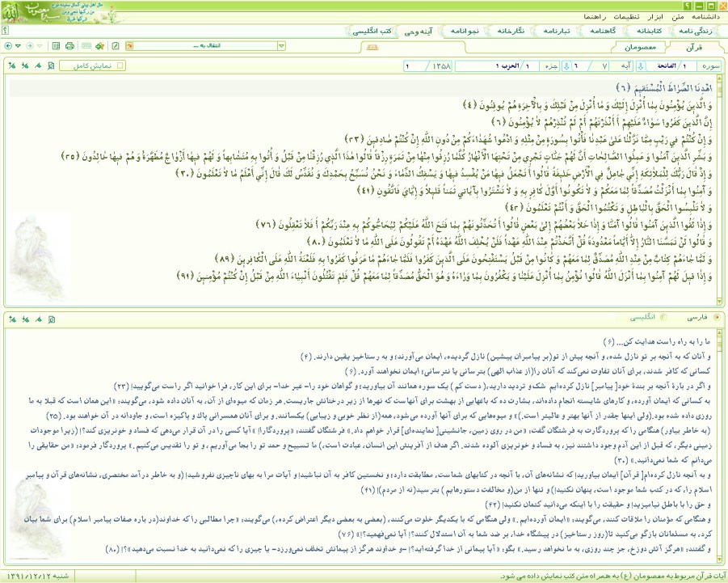Open the on-screen keyboard icon

click(x=86, y=46)
